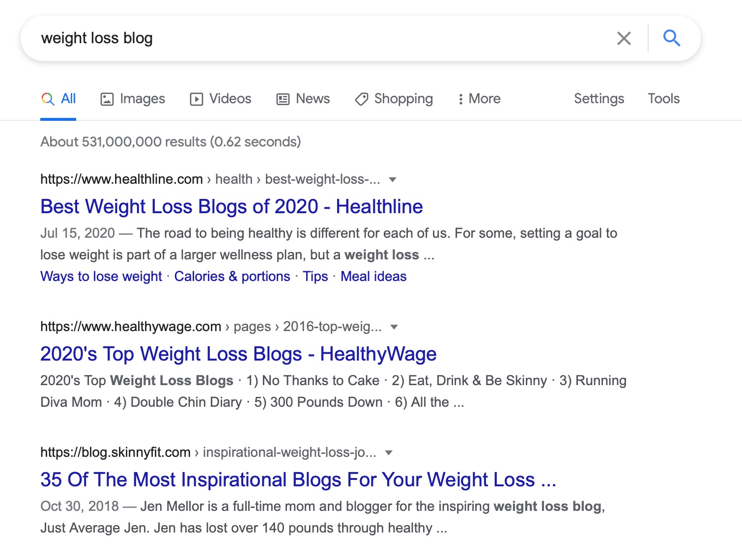Follow the Calories & portions sitelink
742x560 pixels.
232,277
